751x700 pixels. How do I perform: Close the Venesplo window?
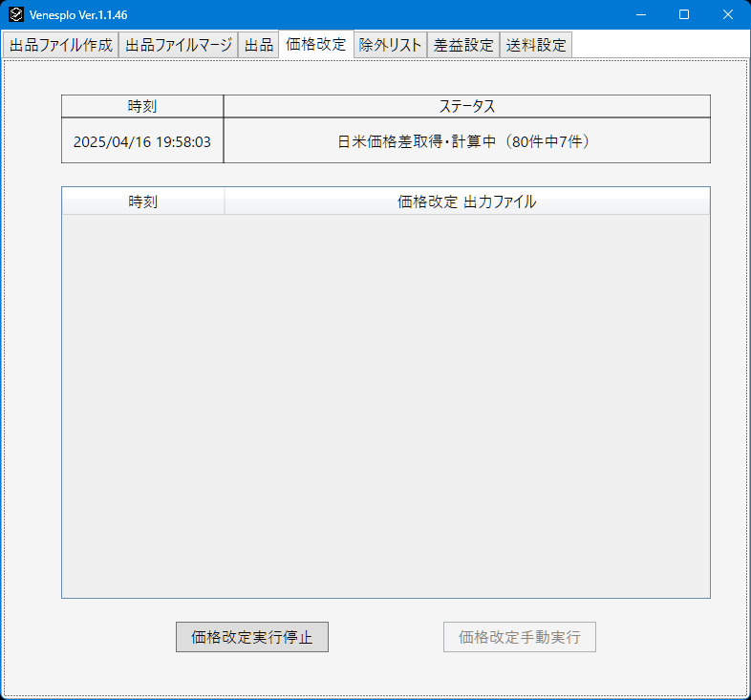728,14
